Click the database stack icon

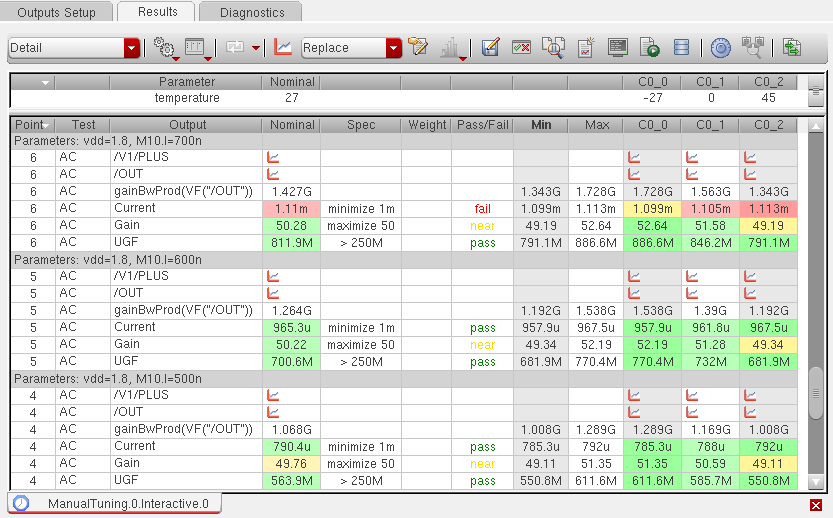pos(681,47)
